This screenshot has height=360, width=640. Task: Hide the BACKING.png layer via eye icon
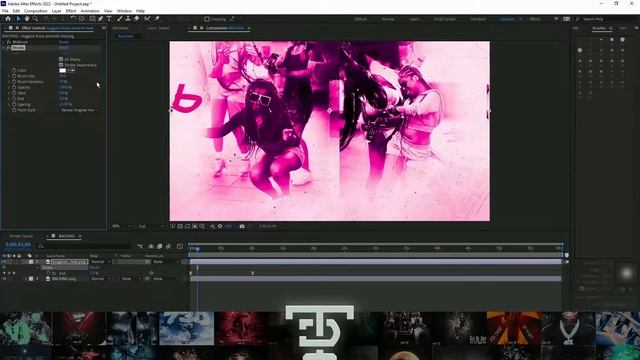(4, 279)
